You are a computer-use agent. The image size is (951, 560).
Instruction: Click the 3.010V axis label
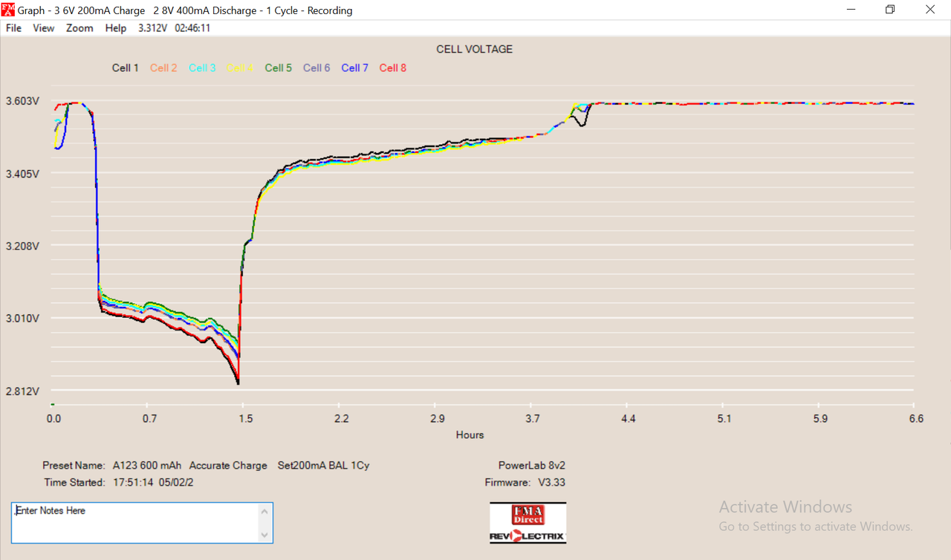22,319
